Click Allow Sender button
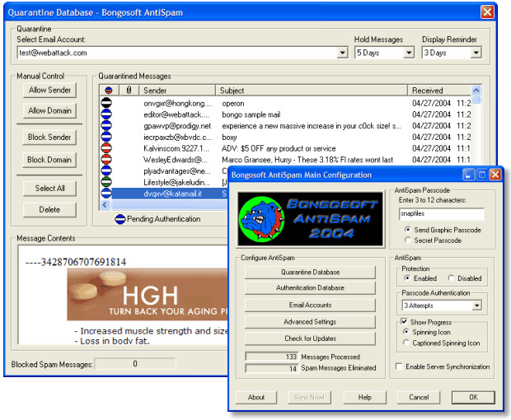This screenshot has width=511, height=420. click(x=49, y=90)
